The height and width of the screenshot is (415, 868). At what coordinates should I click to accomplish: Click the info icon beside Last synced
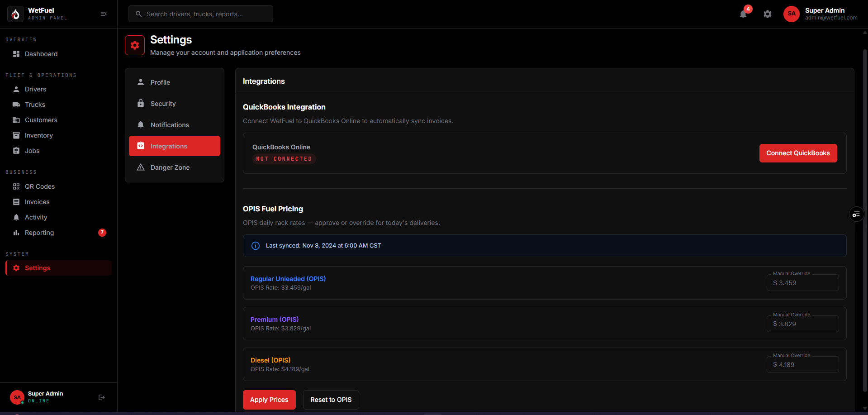tap(256, 246)
